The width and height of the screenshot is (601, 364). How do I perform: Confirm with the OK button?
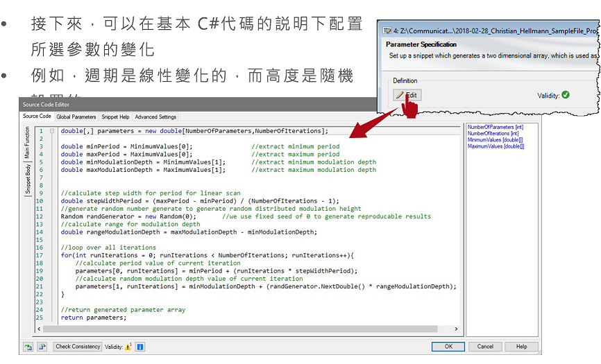click(x=448, y=347)
